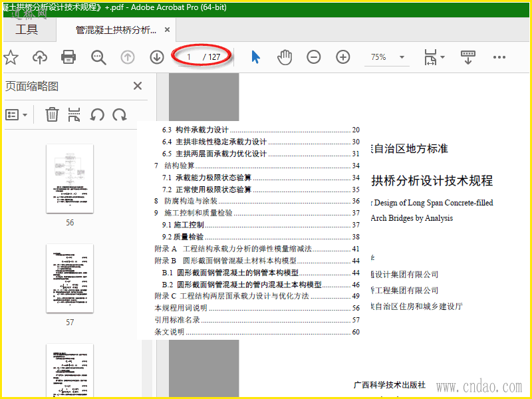This screenshot has height=399, width=532.
Task: Click TOC entry 9.2 质量检验
Action: click(261, 237)
